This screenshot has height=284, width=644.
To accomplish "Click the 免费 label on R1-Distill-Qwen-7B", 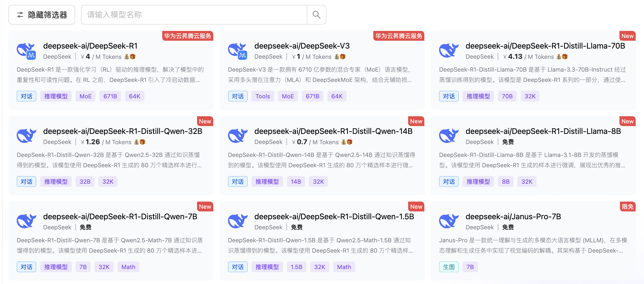I will 85,227.
